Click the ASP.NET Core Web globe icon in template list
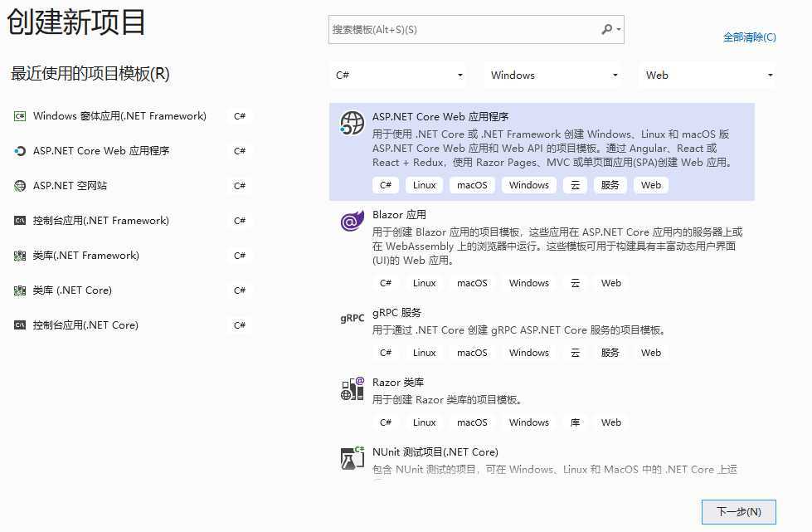 click(352, 124)
